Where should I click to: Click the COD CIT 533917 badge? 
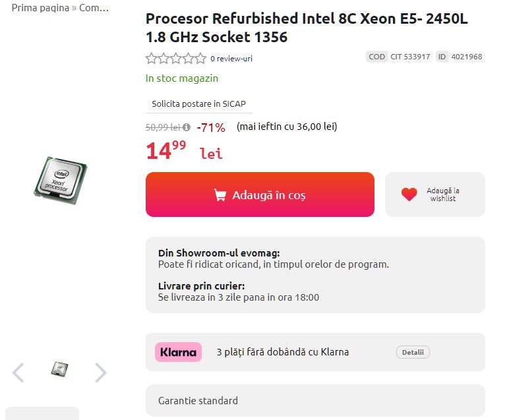pyautogui.click(x=399, y=57)
